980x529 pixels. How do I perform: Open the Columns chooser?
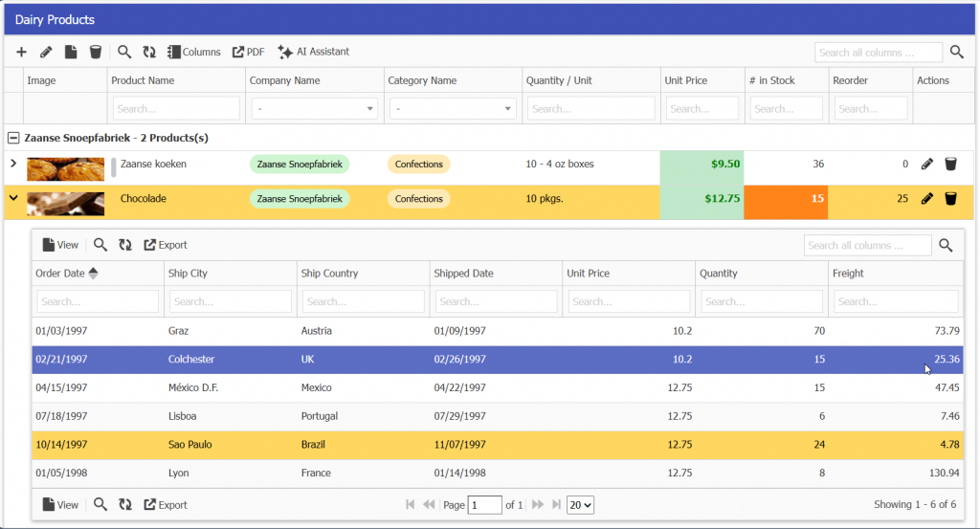(x=193, y=52)
